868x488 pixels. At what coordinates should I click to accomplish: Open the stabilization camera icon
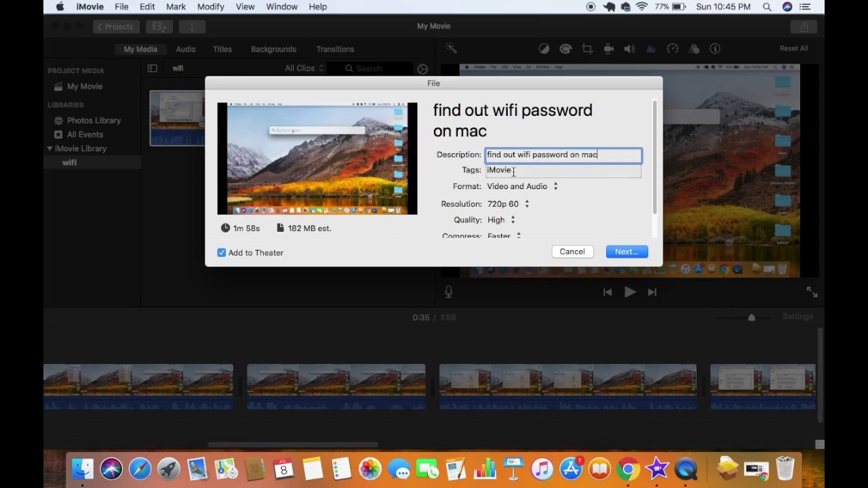tap(608, 49)
